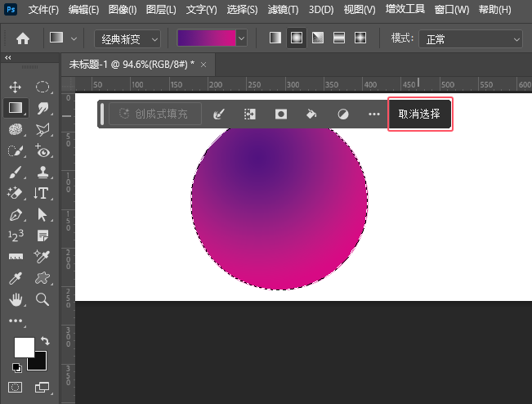Click the purple-pink gradient preview swatch
The height and width of the screenshot is (404, 532).
coord(206,38)
